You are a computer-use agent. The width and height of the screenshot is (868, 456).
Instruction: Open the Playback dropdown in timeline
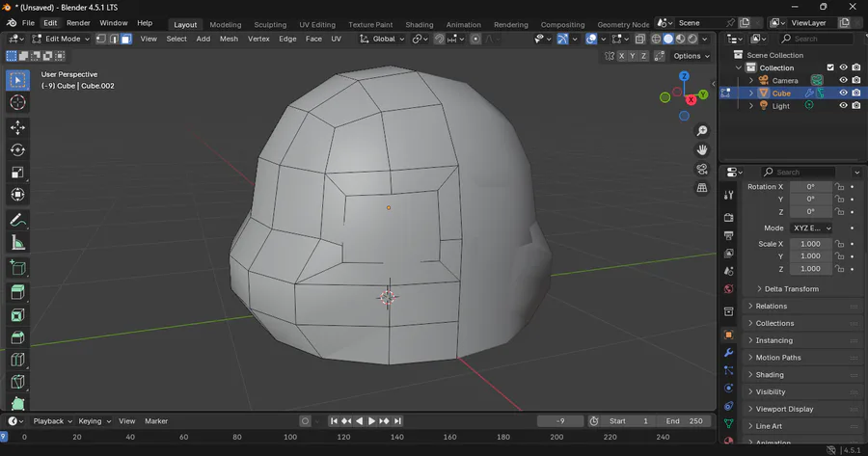pyautogui.click(x=53, y=421)
